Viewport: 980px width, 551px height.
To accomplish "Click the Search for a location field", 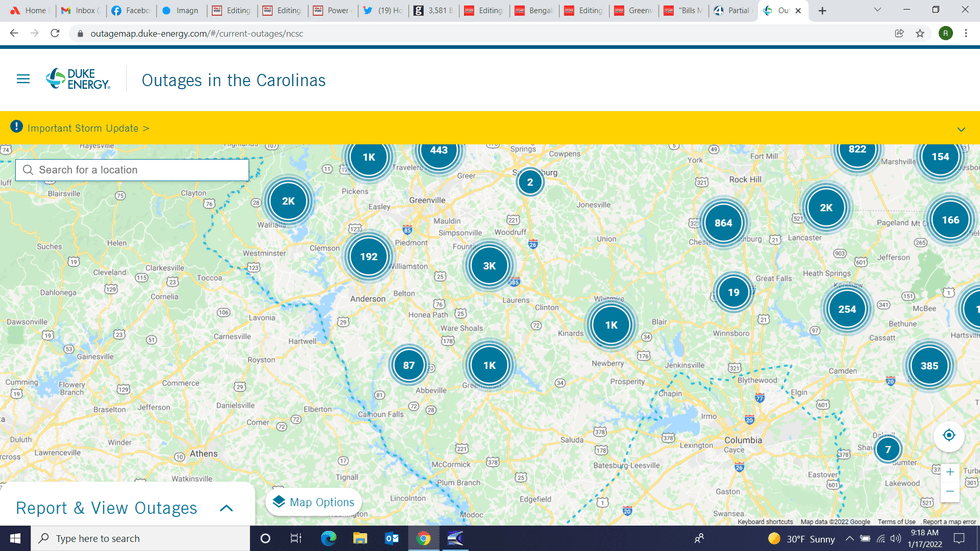I will pyautogui.click(x=132, y=170).
